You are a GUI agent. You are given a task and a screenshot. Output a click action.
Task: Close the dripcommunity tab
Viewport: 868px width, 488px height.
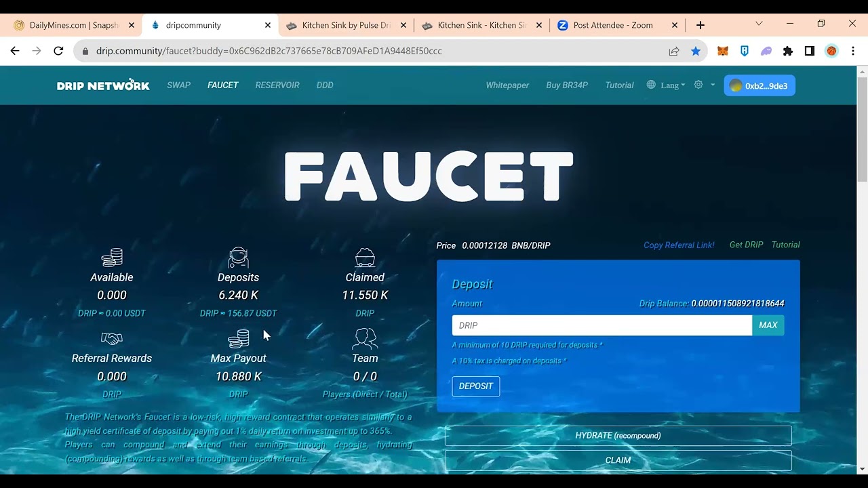pos(268,25)
